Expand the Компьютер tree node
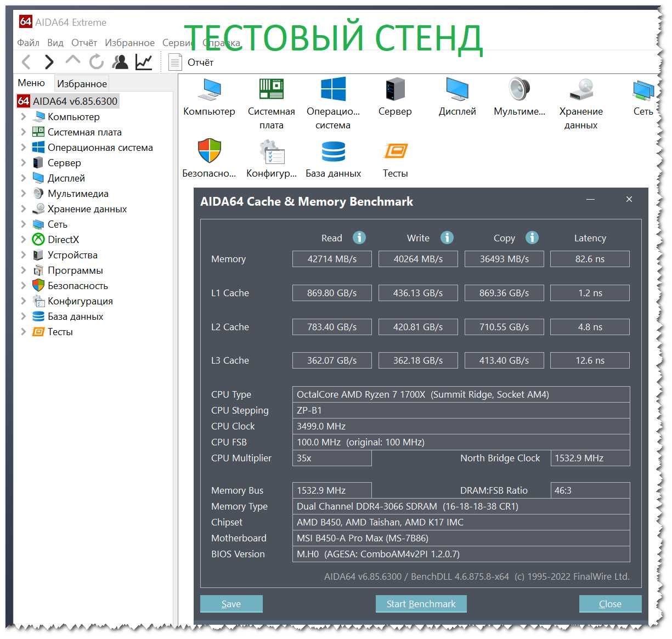Screen dimensions: 672x639 coord(23,116)
